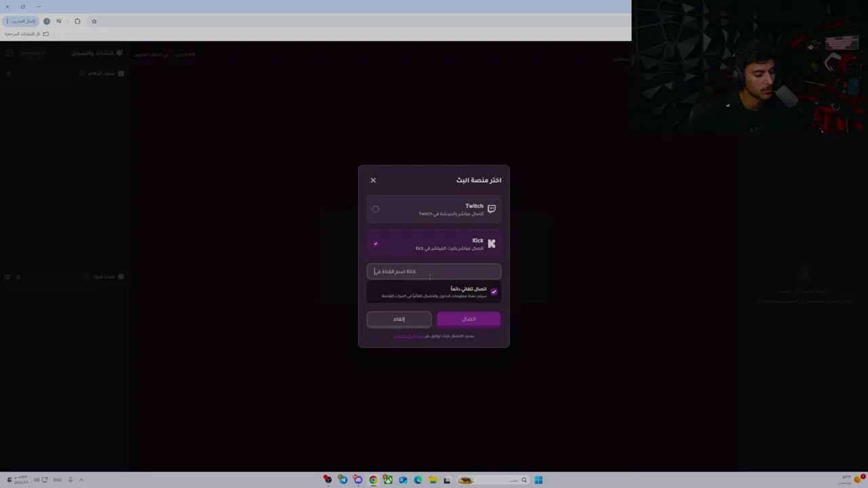Click the Twitch option heading text
Screen dimensions: 868x488
[x=474, y=206]
